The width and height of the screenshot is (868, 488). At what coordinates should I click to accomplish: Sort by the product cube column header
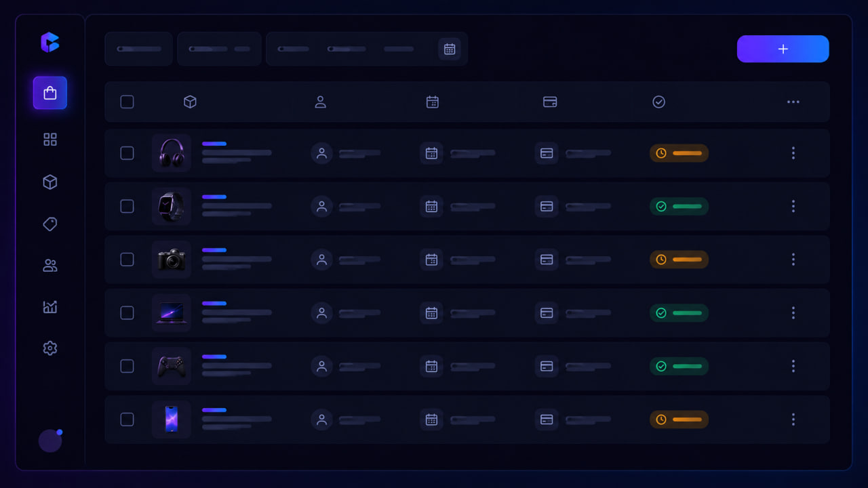tap(191, 102)
